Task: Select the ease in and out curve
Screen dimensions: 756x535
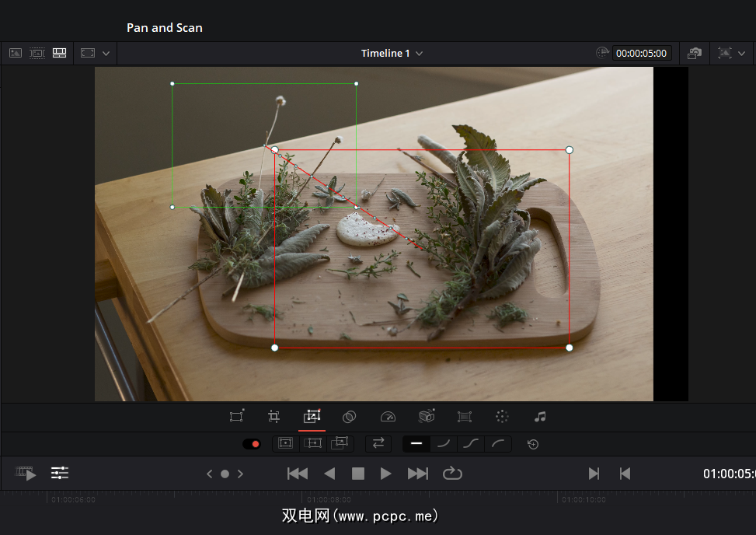Action: coord(470,444)
